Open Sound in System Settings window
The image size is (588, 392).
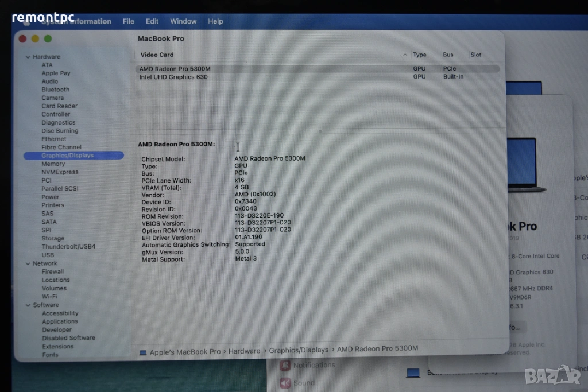298,383
